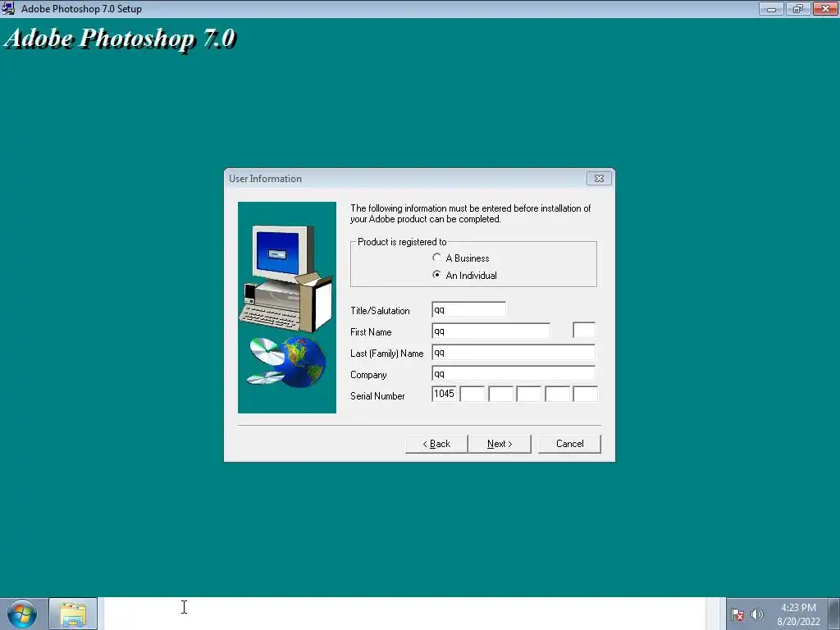Select the A Business radio button
Viewport: 840px width, 630px height.
(436, 258)
